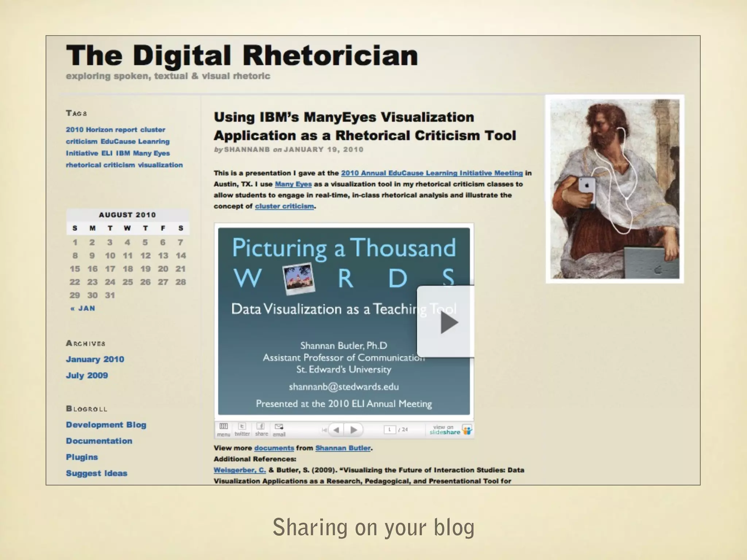Click the Aristotle with iPhone image
The height and width of the screenshot is (560, 747).
point(615,189)
